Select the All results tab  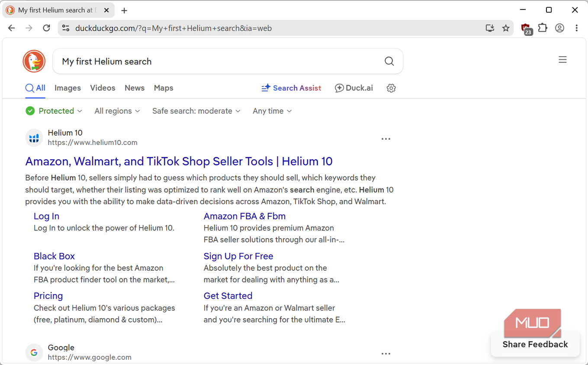tap(35, 88)
